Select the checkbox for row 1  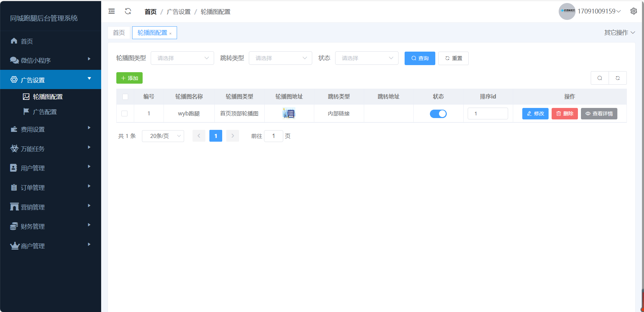pyautogui.click(x=124, y=114)
